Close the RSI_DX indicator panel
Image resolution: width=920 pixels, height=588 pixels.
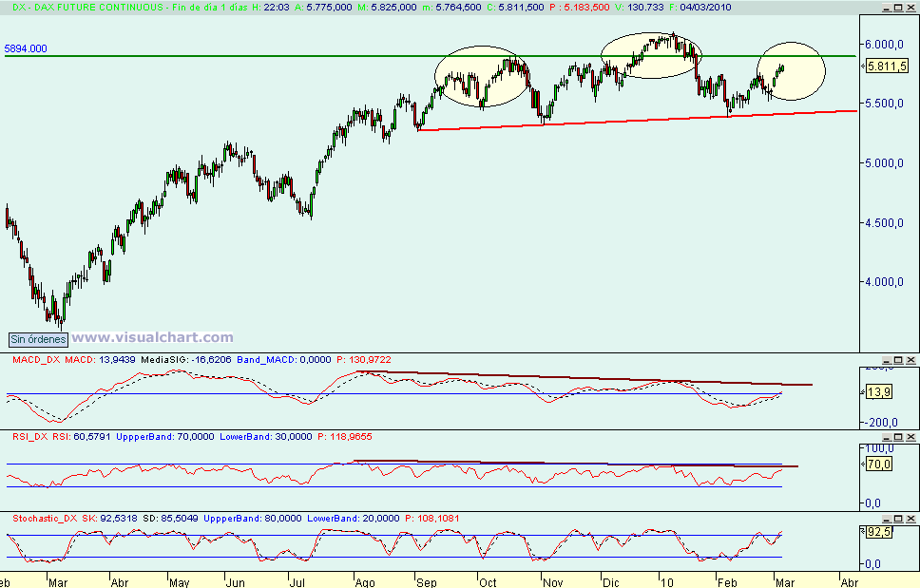[910, 437]
